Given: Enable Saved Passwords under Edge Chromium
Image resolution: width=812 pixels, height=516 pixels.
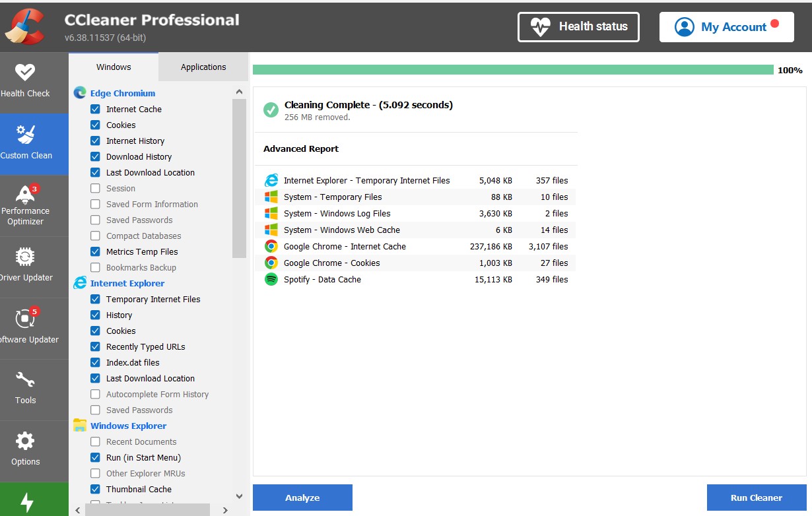Looking at the screenshot, I should (95, 220).
